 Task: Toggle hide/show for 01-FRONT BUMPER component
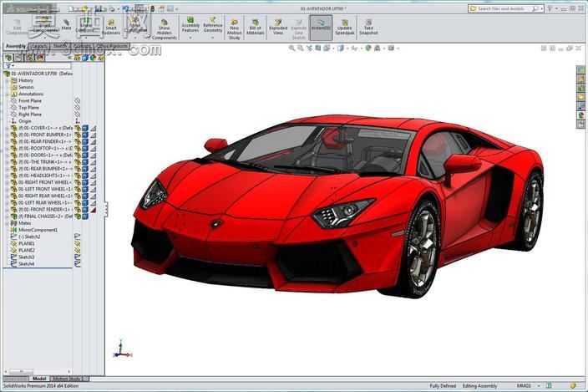78,135
